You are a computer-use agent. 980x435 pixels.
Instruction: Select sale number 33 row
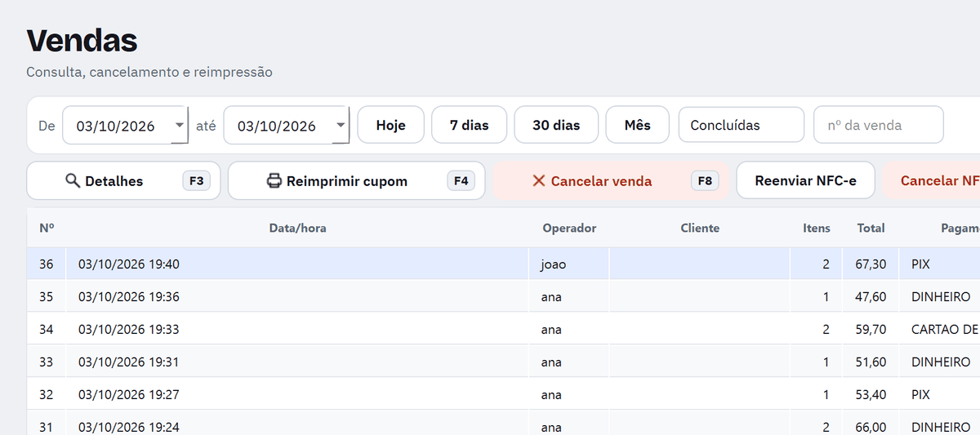(503, 362)
